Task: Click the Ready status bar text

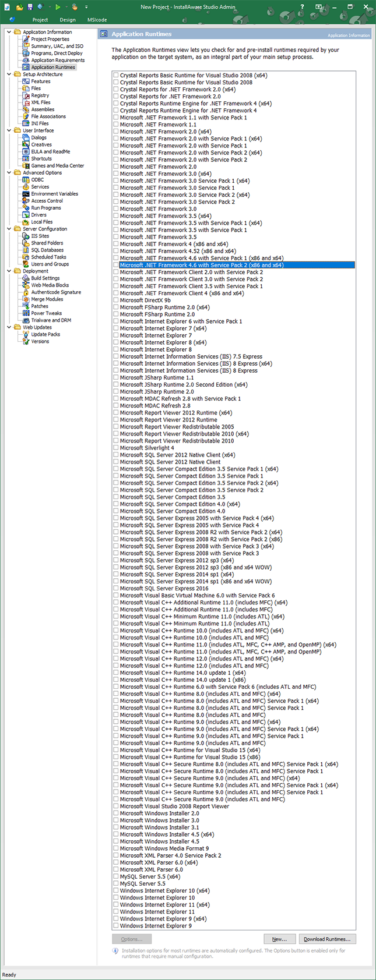Action: coord(9,975)
